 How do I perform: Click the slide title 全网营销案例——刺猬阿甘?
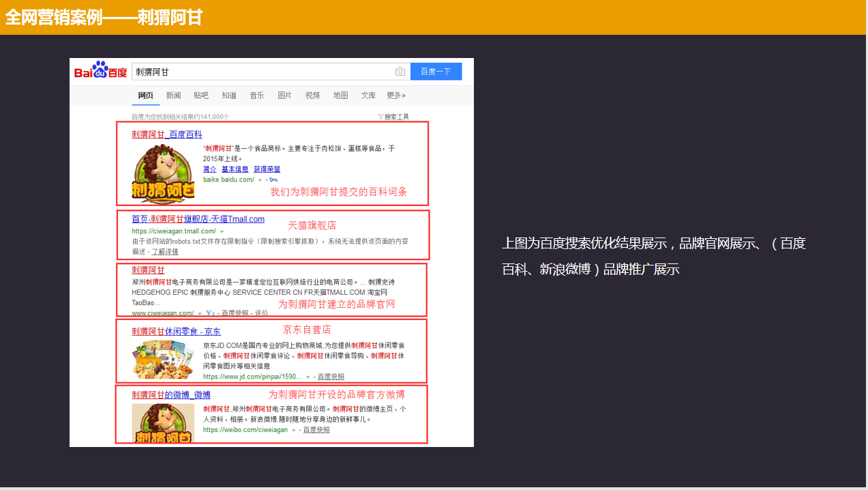point(104,17)
